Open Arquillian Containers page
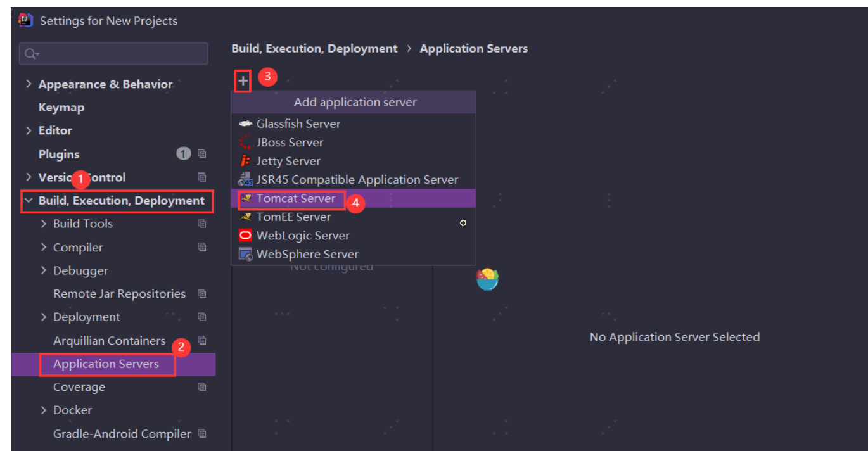 109,341
